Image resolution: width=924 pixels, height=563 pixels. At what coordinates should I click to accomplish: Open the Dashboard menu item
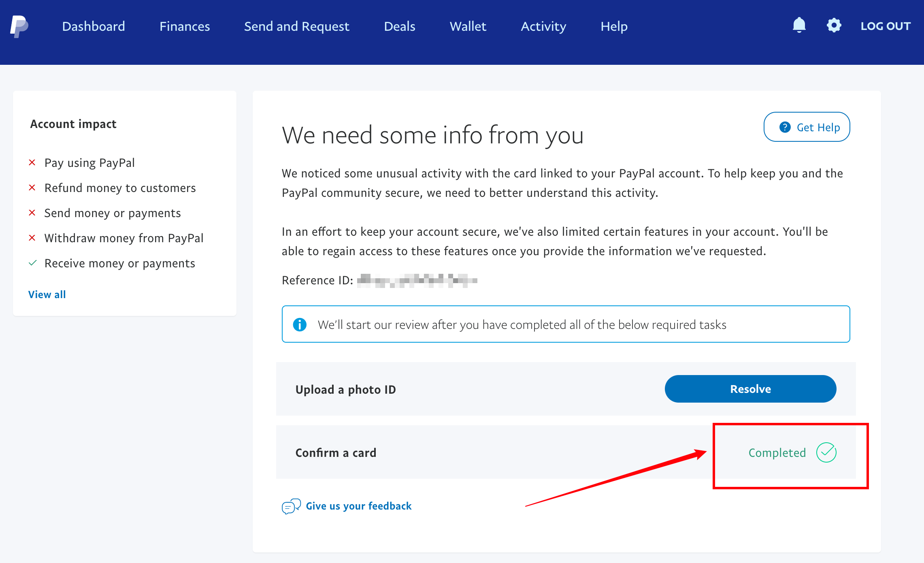(94, 26)
